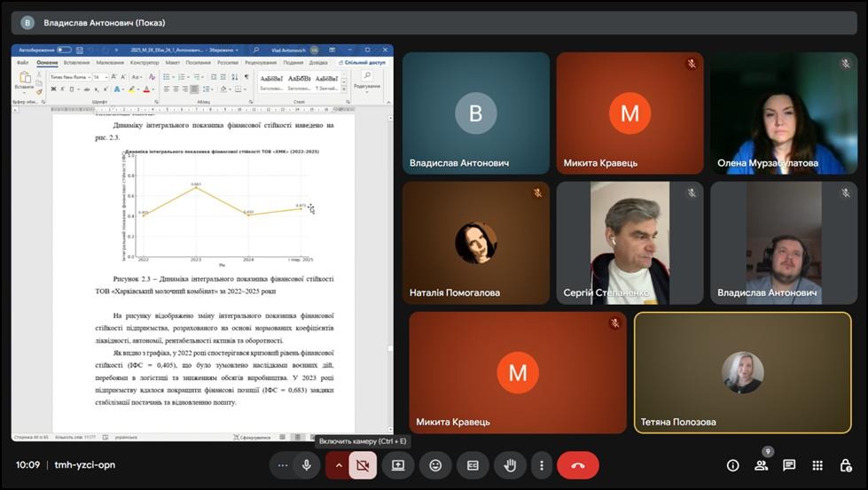The height and width of the screenshot is (490, 868).
Task: Click the present screen icon
Action: click(x=398, y=465)
